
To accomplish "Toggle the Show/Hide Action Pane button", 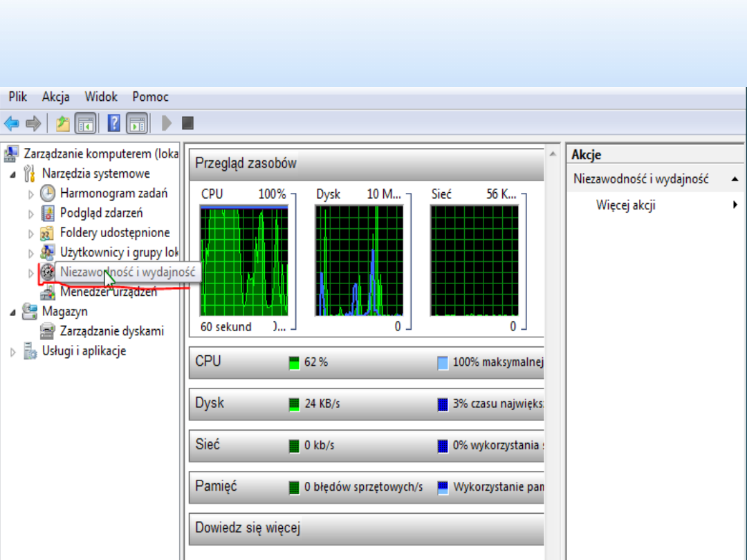I will coord(137,124).
